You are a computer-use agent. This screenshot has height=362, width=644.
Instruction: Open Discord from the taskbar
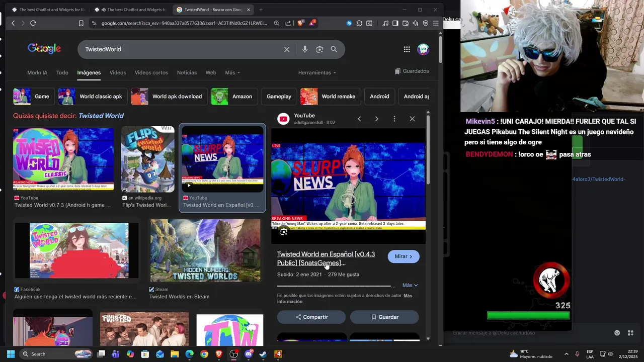pos(249,354)
